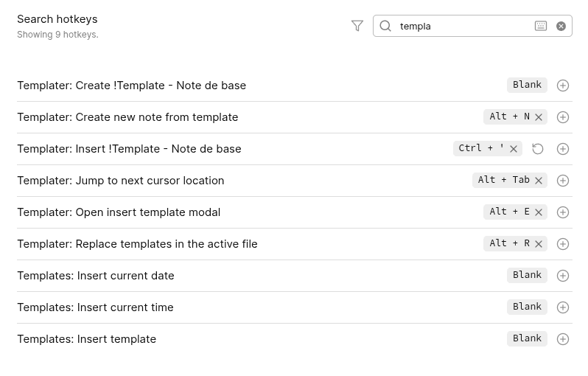Click the Blank label for Insert current date
The width and height of the screenshot is (588, 376).
tap(527, 275)
